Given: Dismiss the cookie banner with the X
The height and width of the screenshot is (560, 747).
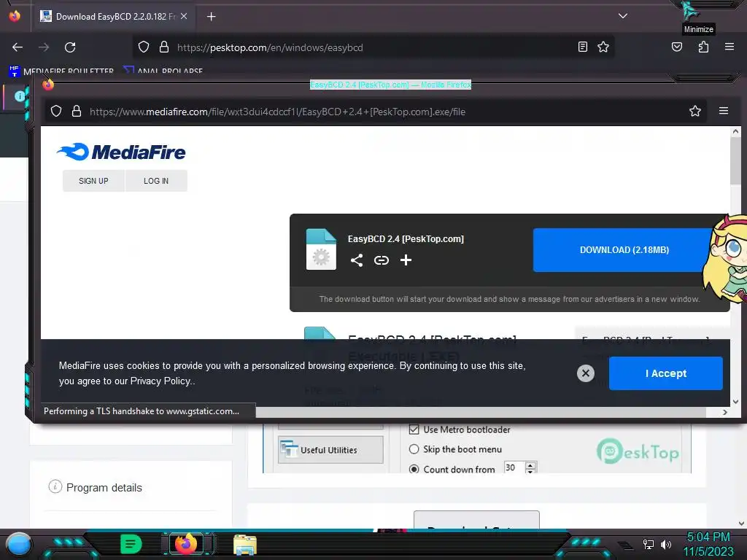Looking at the screenshot, I should point(586,373).
